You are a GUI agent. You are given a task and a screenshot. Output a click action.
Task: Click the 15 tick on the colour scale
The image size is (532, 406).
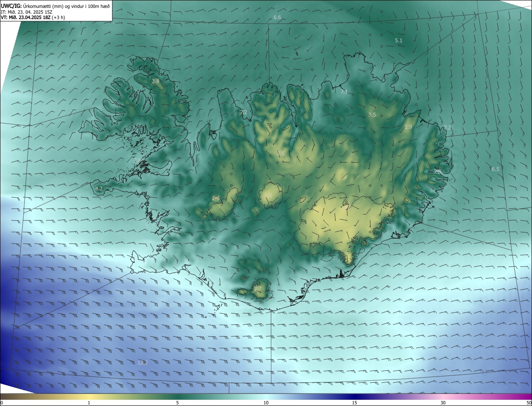(x=355, y=403)
